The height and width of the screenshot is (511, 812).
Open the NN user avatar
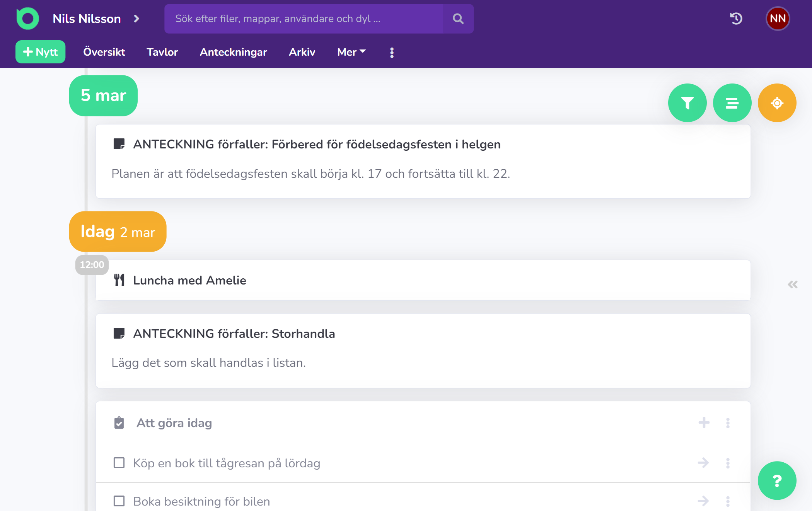[778, 19]
